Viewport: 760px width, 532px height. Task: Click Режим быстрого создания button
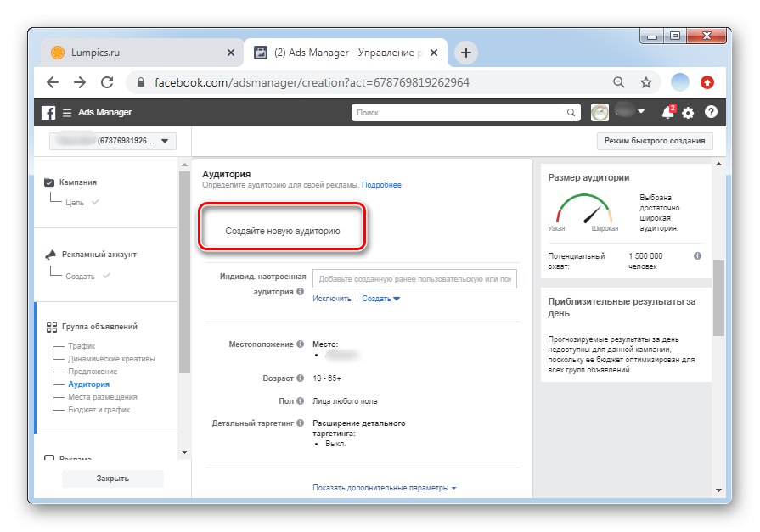click(655, 141)
